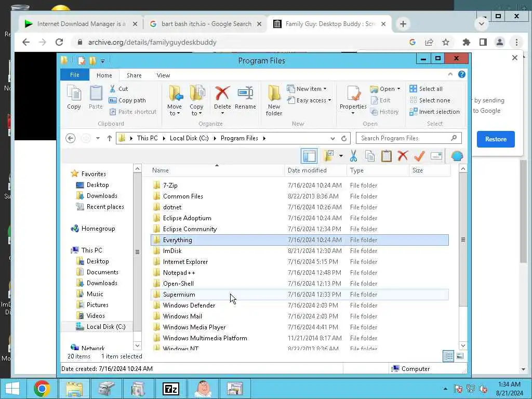
Task: Sort by the Name column header
Action: point(217,170)
